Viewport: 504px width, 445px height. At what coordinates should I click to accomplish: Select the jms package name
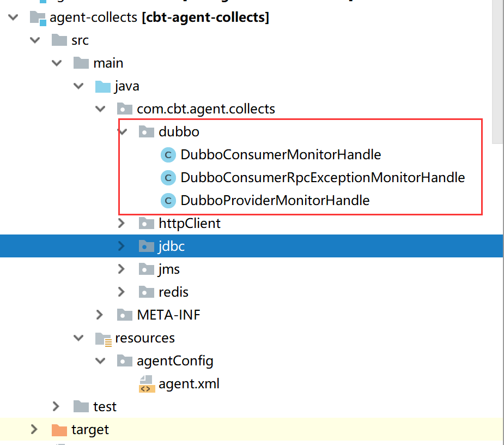[x=169, y=269]
